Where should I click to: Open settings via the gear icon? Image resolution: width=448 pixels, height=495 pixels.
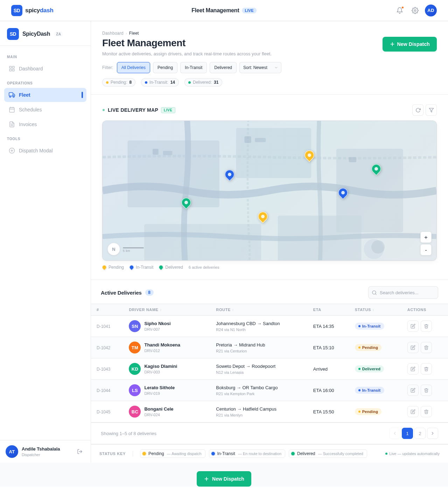click(415, 11)
